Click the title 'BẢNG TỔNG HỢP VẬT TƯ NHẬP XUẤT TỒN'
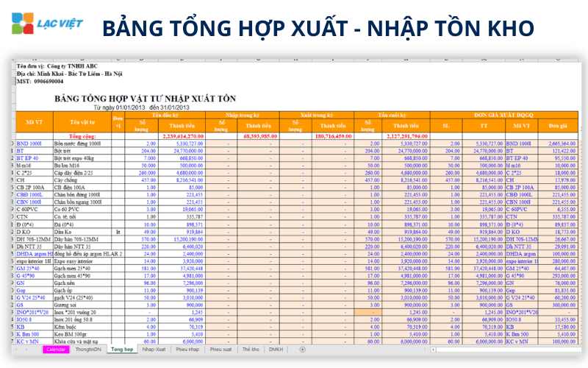Image resolution: width=588 pixels, height=368 pixels. click(x=145, y=99)
